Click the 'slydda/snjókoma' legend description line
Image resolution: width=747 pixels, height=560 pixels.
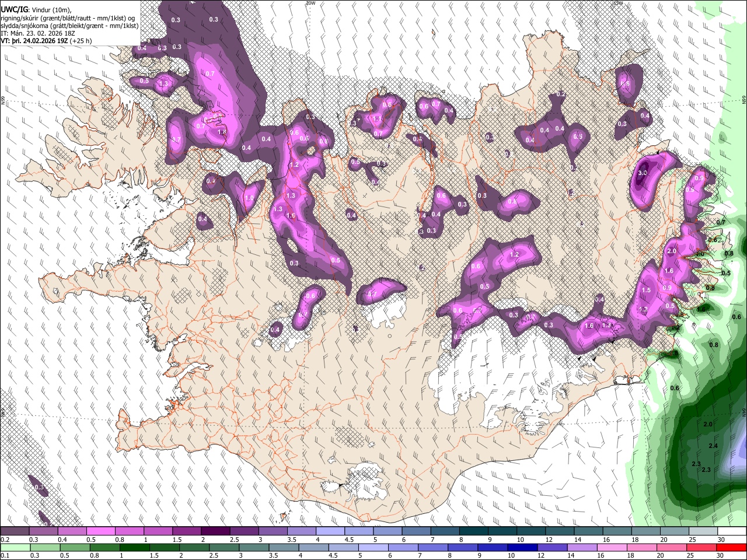click(69, 26)
